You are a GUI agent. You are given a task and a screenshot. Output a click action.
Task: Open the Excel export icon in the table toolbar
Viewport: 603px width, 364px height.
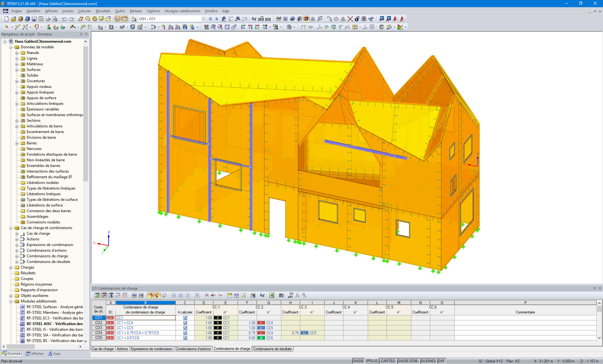(271, 295)
